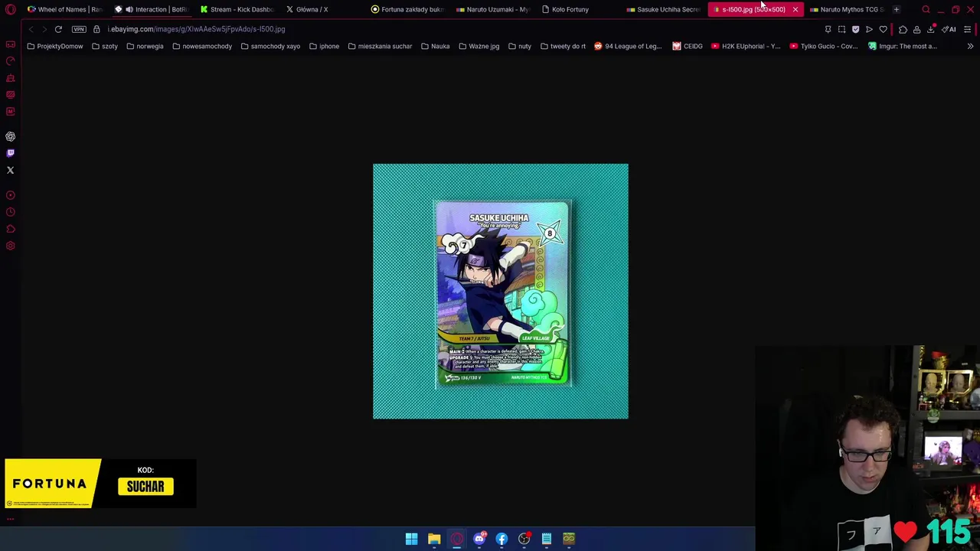Click the pinboard pin toolbar icon
The image size is (980, 551).
828,29
